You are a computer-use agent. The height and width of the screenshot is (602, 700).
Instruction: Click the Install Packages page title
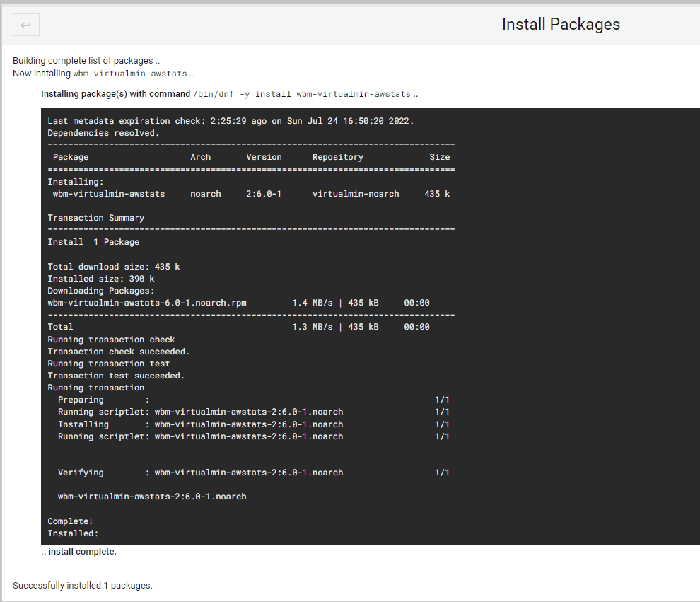561,24
